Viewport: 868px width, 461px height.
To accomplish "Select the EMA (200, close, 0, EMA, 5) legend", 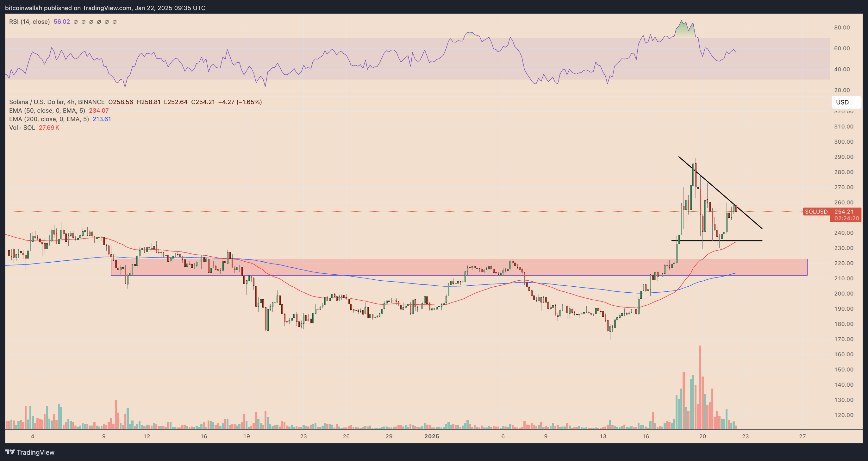I will pyautogui.click(x=49, y=119).
